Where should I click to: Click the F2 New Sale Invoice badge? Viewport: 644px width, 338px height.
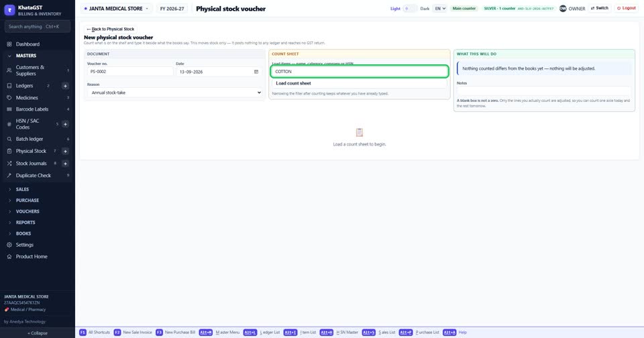[117, 332]
